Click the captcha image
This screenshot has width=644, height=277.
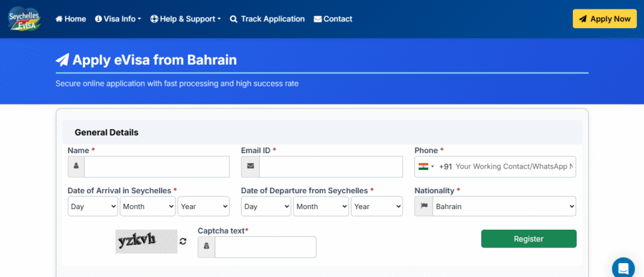[x=147, y=241]
